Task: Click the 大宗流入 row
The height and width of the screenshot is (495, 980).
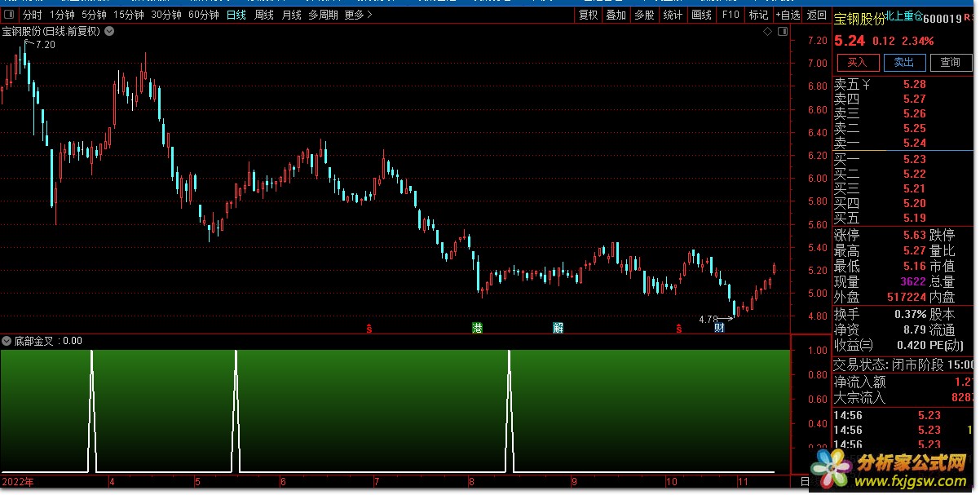Action: coord(905,398)
